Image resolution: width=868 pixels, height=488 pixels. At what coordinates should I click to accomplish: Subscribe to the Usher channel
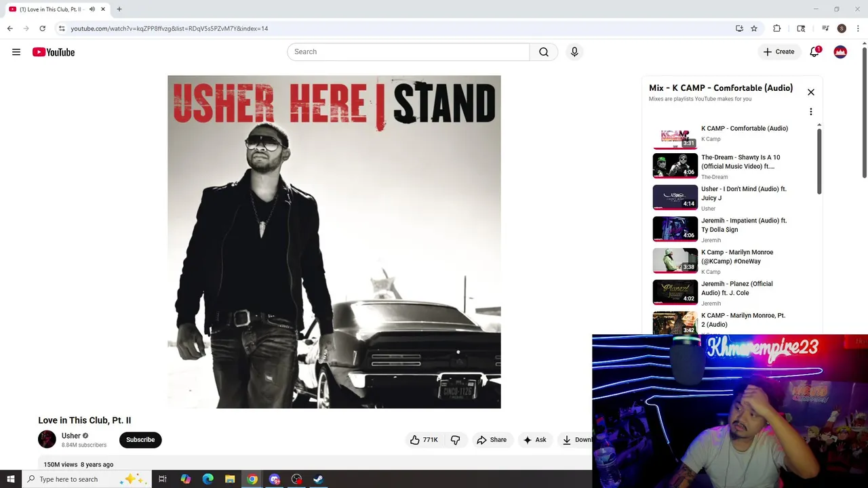tap(140, 440)
